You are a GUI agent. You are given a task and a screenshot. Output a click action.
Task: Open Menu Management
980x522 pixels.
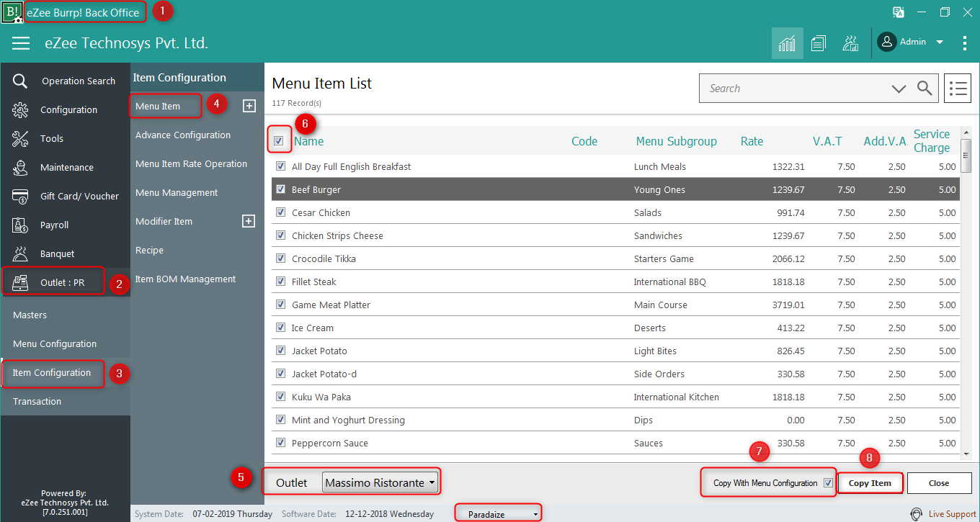pyautogui.click(x=177, y=192)
